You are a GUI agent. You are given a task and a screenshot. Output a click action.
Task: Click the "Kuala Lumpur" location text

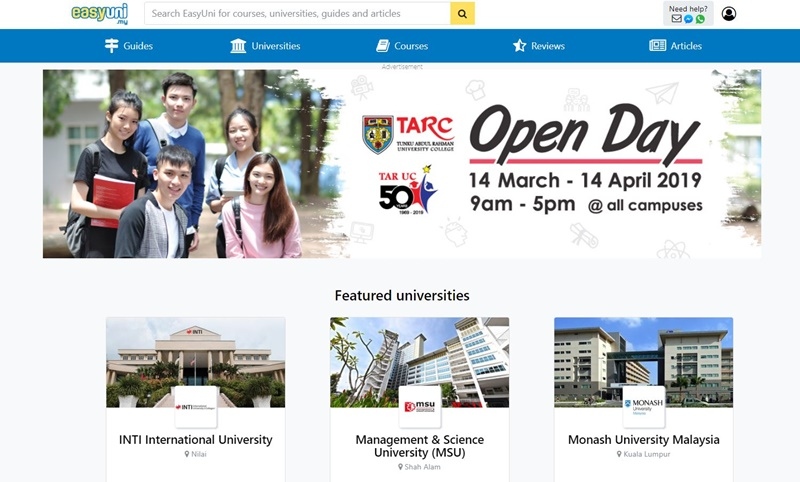(x=647, y=454)
